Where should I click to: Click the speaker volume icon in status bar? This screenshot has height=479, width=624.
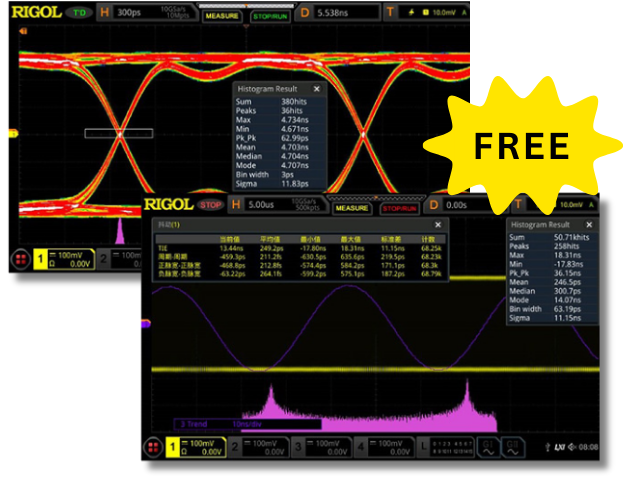(x=573, y=447)
